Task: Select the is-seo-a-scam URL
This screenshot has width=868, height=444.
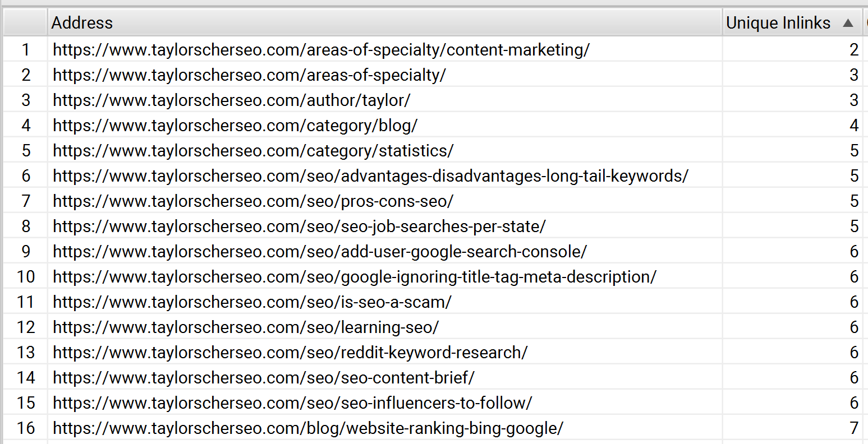Action: (x=252, y=302)
